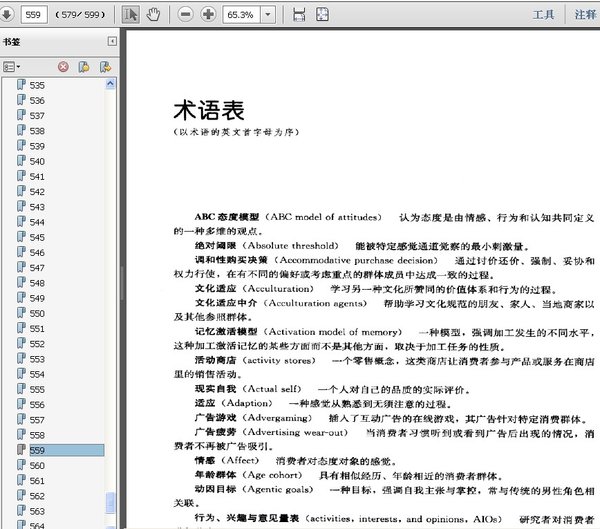The image size is (600, 529).
Task: Click the zoom out minus button
Action: (186, 14)
